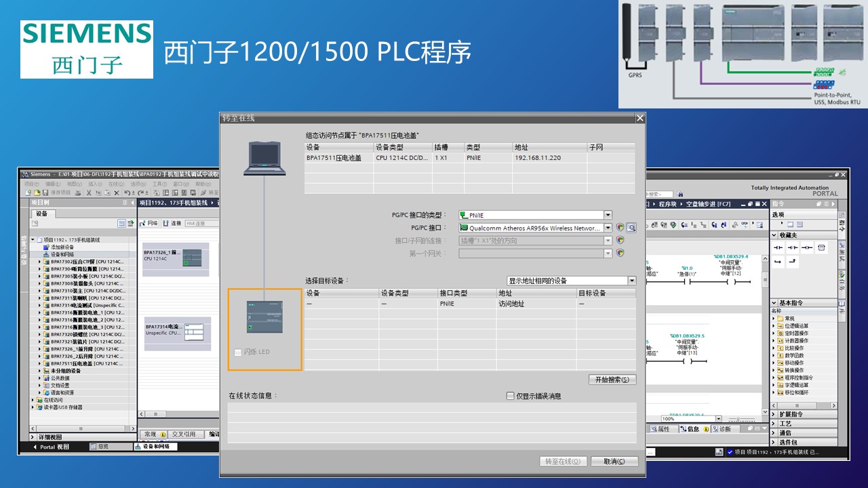Open PG/PC interface type dropdown
Screen dimensions: 868x488
coord(608,215)
